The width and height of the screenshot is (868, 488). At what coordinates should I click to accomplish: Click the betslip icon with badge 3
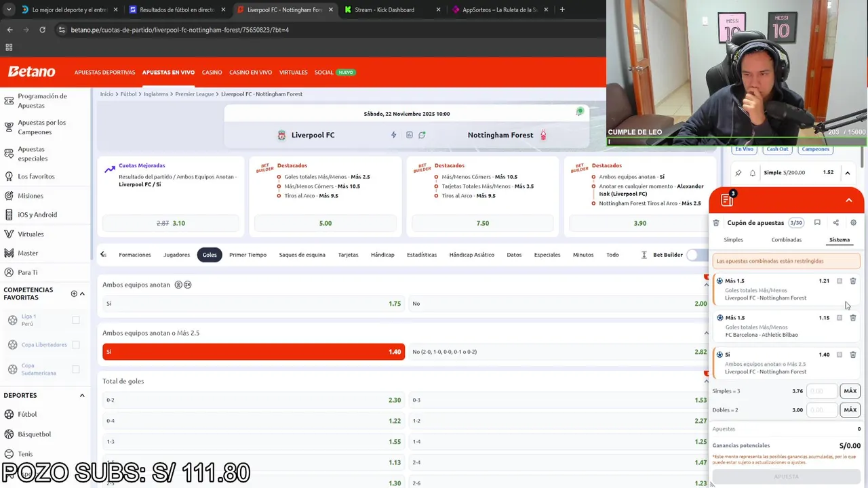click(x=728, y=199)
